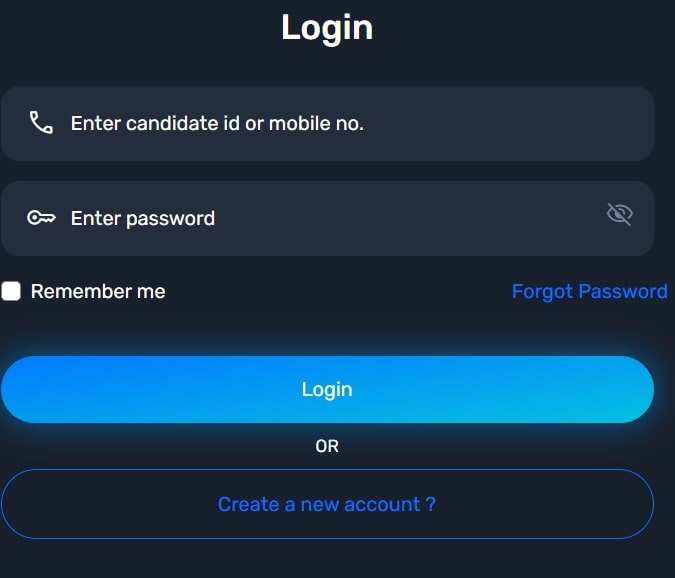Focus the Enter password field

tap(327, 219)
